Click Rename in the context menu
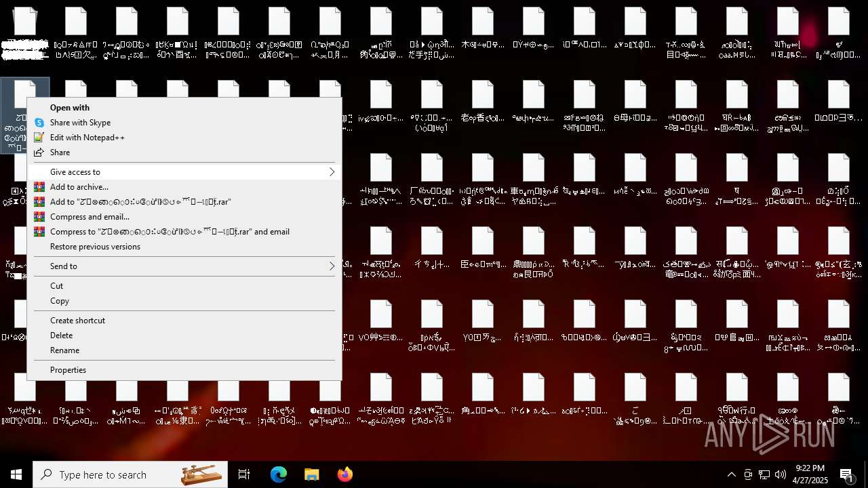This screenshot has height=488, width=868. (184, 350)
